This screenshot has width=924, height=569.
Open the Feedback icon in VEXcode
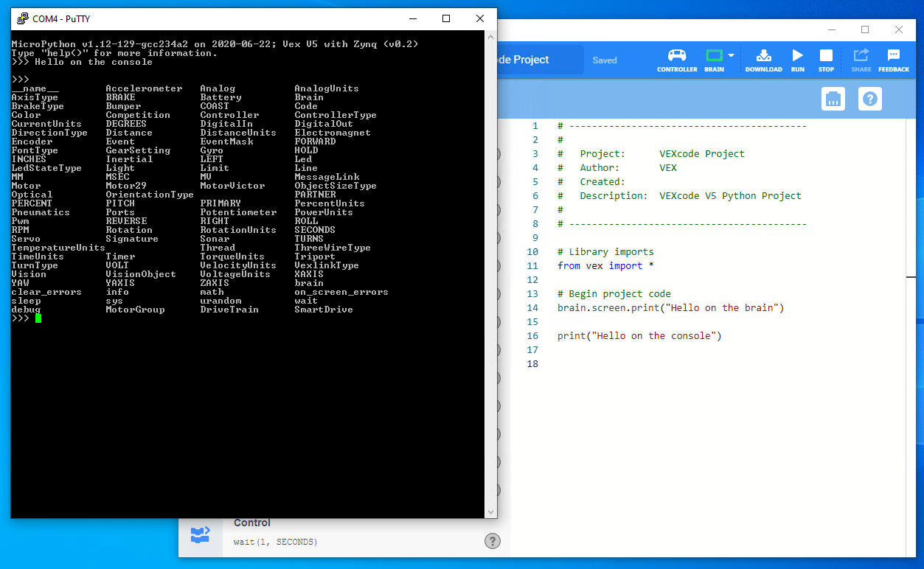[893, 60]
